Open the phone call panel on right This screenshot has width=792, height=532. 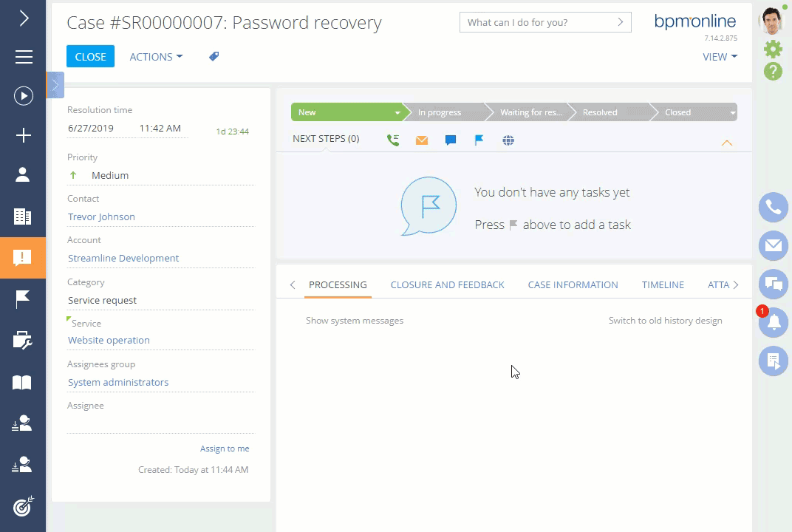coord(774,207)
